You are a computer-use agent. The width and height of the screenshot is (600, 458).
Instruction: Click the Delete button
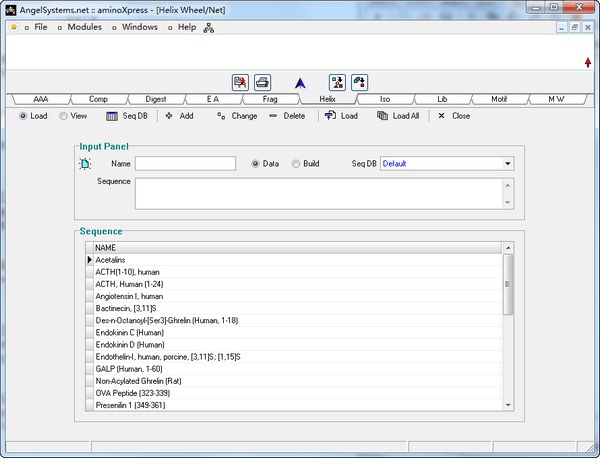point(287,116)
